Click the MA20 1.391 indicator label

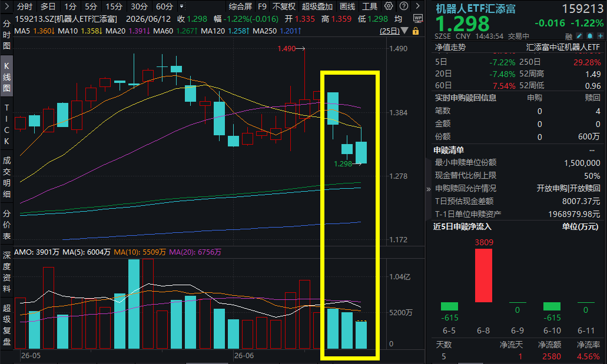(x=128, y=31)
